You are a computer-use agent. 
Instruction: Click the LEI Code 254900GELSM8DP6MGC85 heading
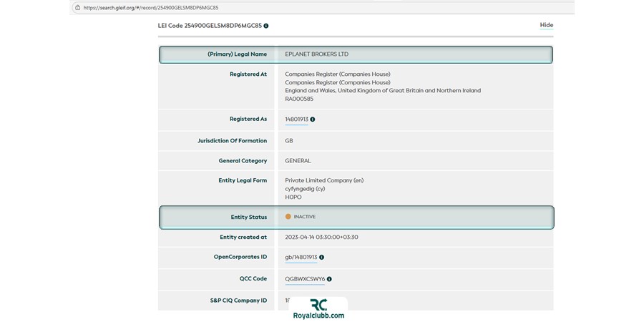(209, 26)
